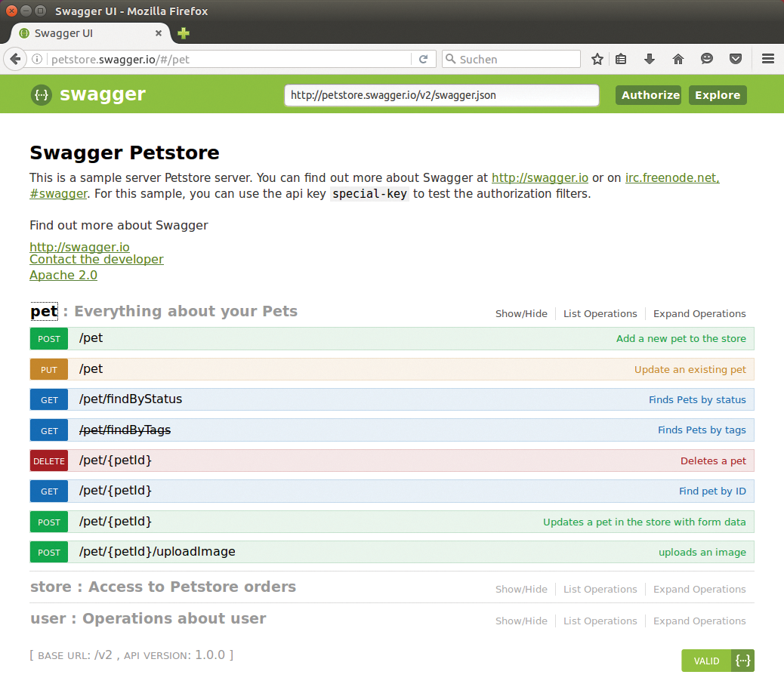Click the bookmark star icon in the toolbar
784x687 pixels.
tap(597, 58)
